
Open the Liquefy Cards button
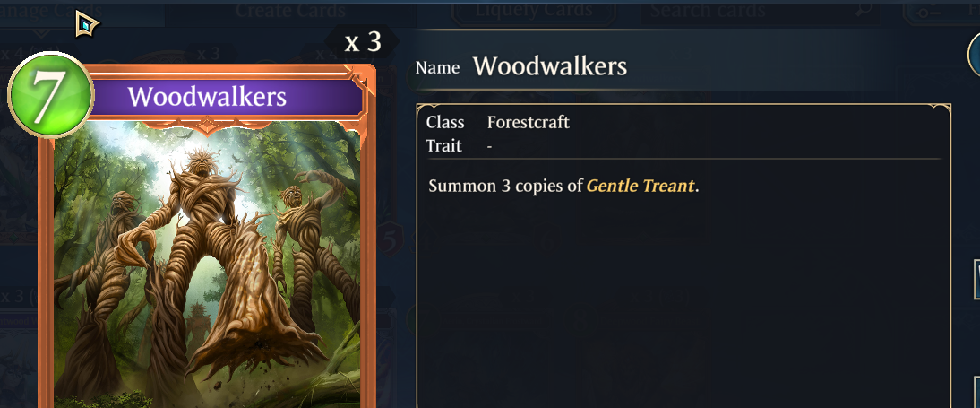click(x=534, y=12)
